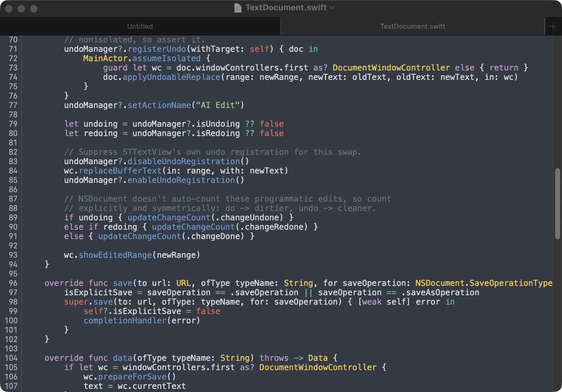Click 'super' keyword on line 98
Image resolution: width=562 pixels, height=392 pixels.
click(76, 302)
